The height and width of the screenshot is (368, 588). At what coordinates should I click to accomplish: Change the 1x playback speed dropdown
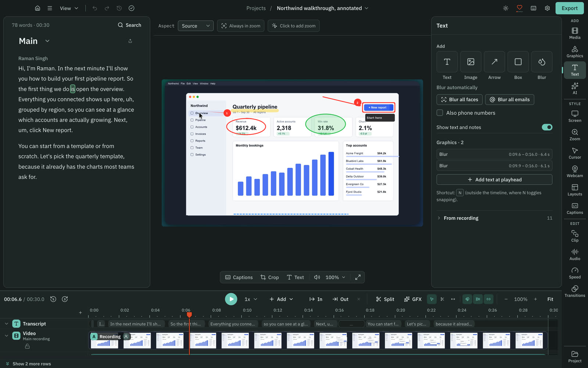pos(251,299)
